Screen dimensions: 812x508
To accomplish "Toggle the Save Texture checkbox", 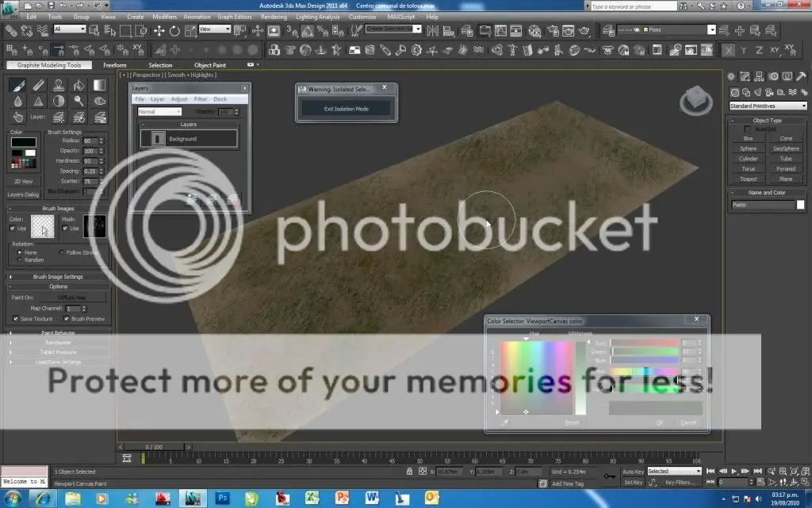I will pos(17,319).
